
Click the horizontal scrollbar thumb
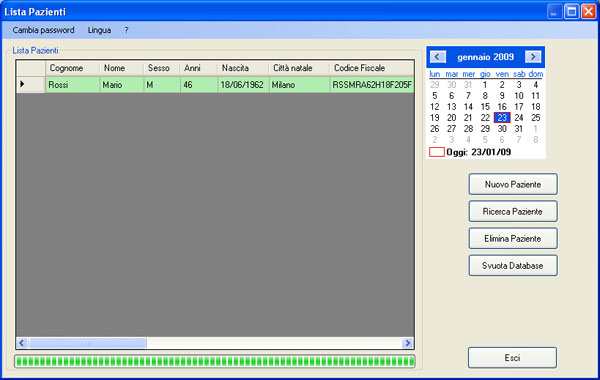click(x=87, y=343)
